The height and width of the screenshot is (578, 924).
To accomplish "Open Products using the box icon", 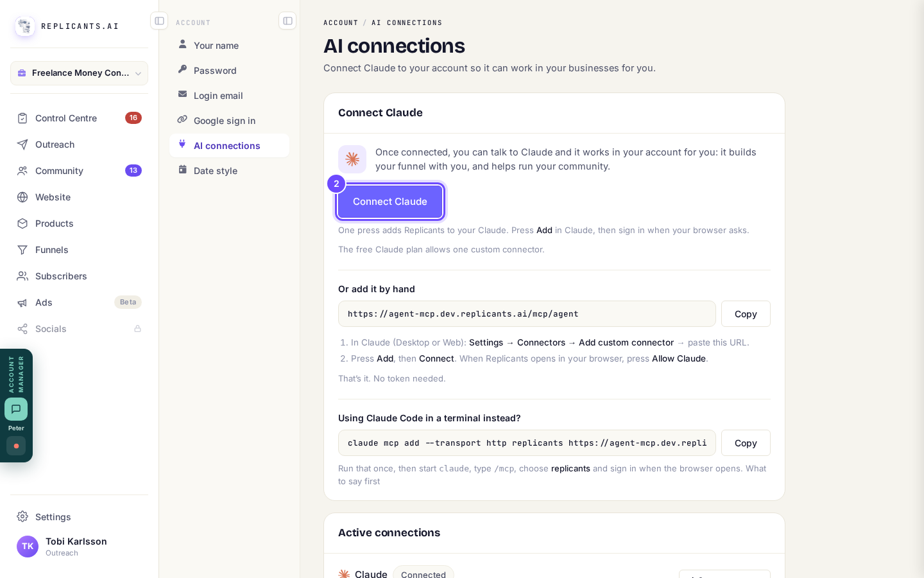I will pos(22,223).
